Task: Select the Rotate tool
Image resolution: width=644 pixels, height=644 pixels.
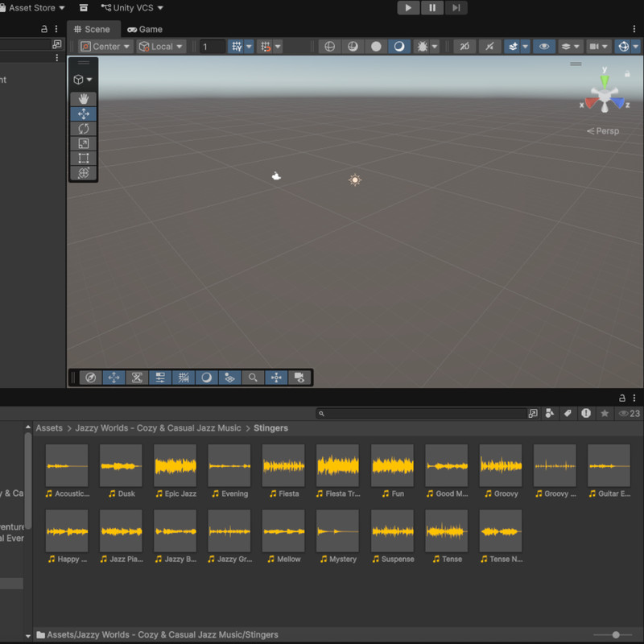Action: pos(84,129)
